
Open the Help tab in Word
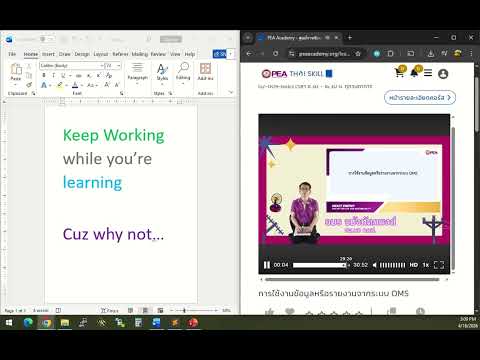(x=190, y=54)
